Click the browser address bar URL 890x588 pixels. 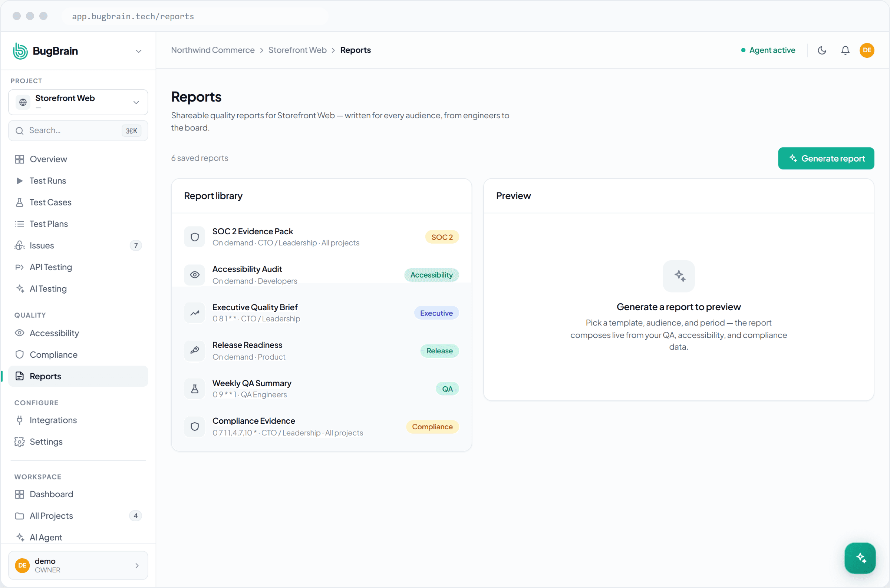pyautogui.click(x=133, y=16)
